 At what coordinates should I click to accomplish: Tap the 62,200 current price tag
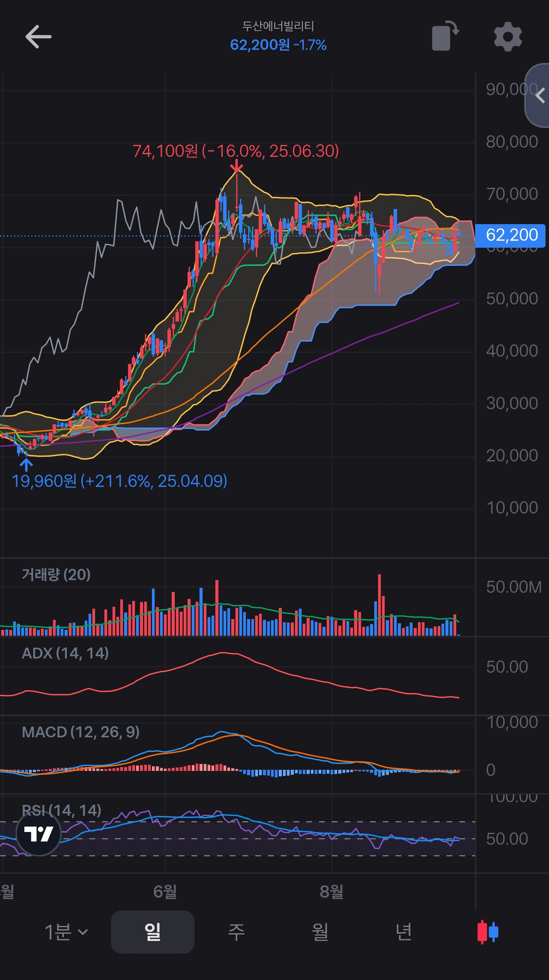click(510, 235)
